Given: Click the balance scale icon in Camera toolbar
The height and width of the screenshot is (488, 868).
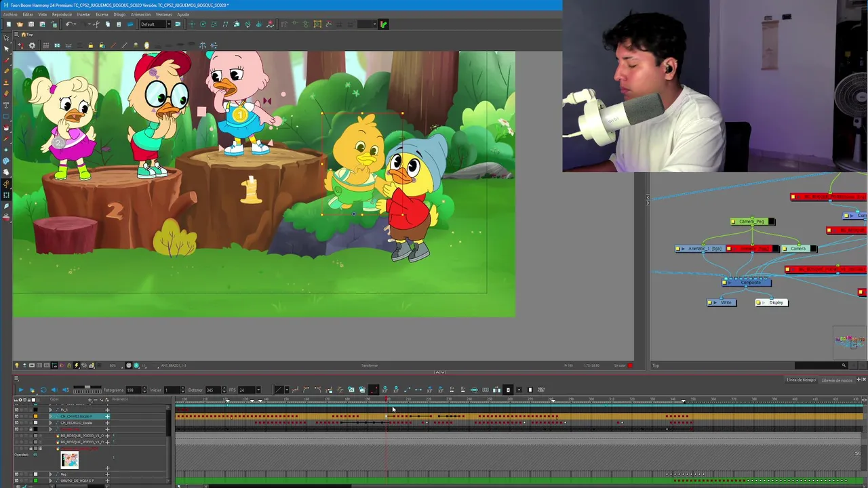Looking at the screenshot, I should click(x=203, y=45).
